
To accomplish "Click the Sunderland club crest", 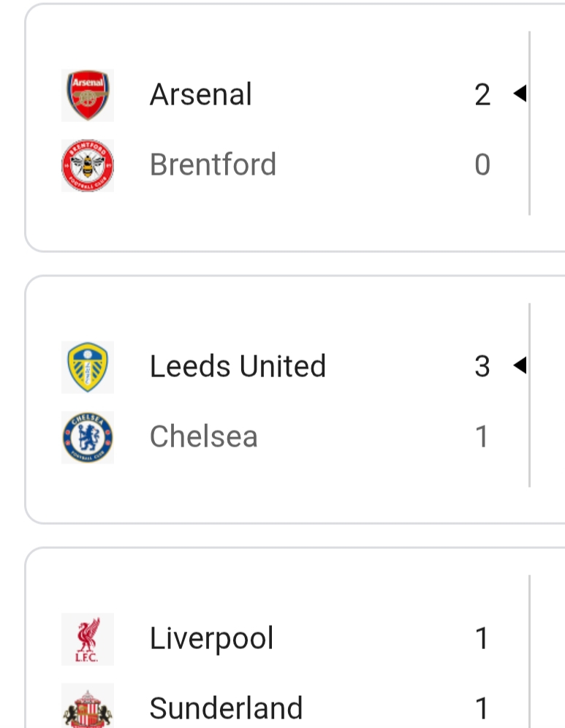I will tap(88, 708).
